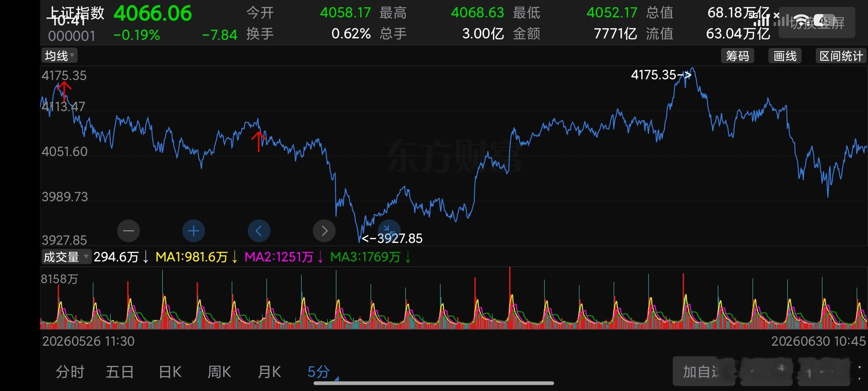
Task: Tap the chart low marker <-3927.85
Action: pos(392,239)
